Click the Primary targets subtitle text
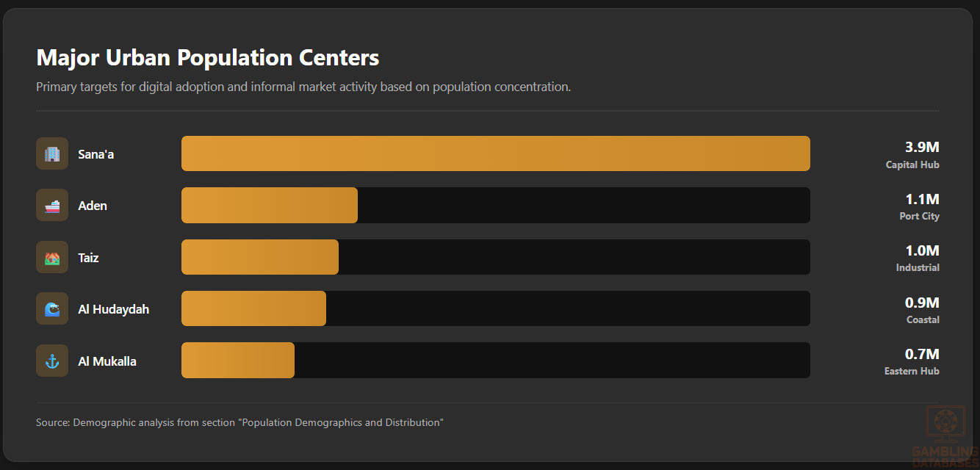Image resolution: width=980 pixels, height=470 pixels. pos(303,87)
